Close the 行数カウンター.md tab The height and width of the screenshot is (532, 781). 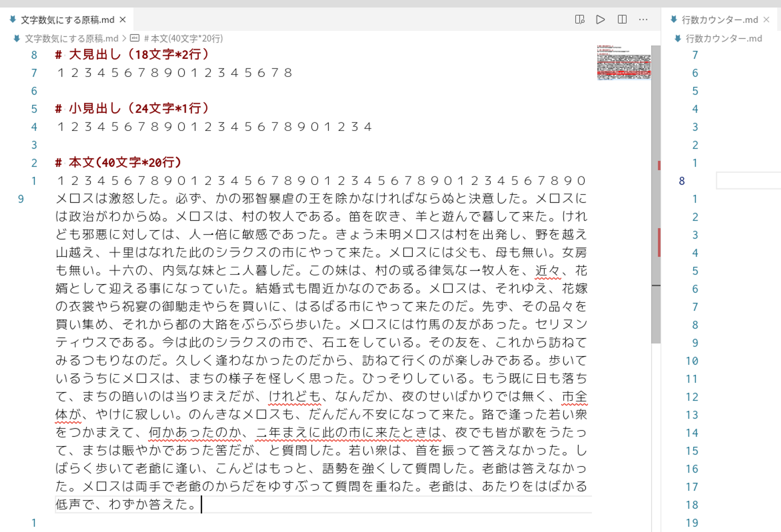tap(767, 20)
